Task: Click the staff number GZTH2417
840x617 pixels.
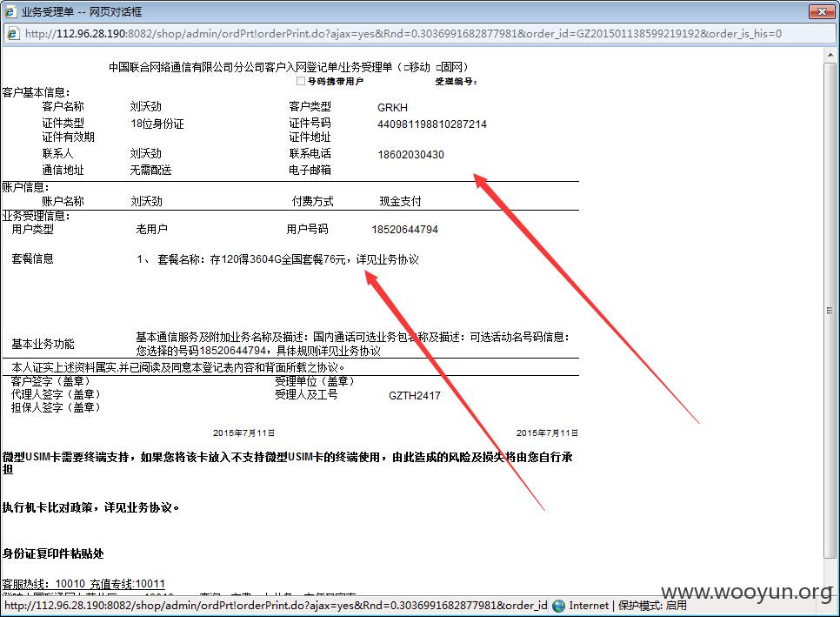Action: 415,396
